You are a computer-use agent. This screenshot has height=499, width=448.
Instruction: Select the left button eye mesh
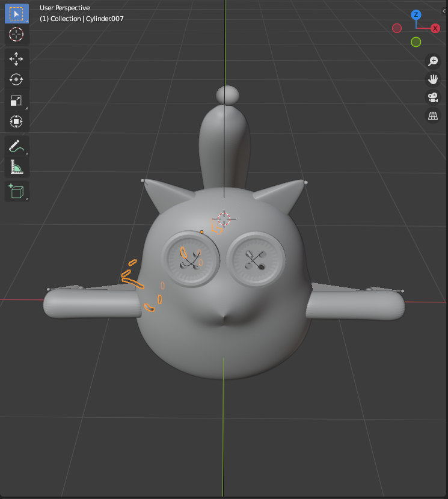point(191,259)
